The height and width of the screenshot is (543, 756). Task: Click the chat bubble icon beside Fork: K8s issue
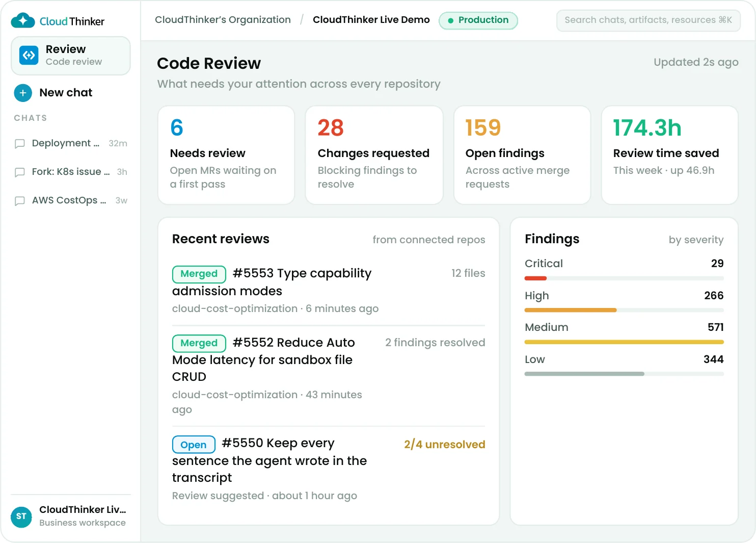20,172
